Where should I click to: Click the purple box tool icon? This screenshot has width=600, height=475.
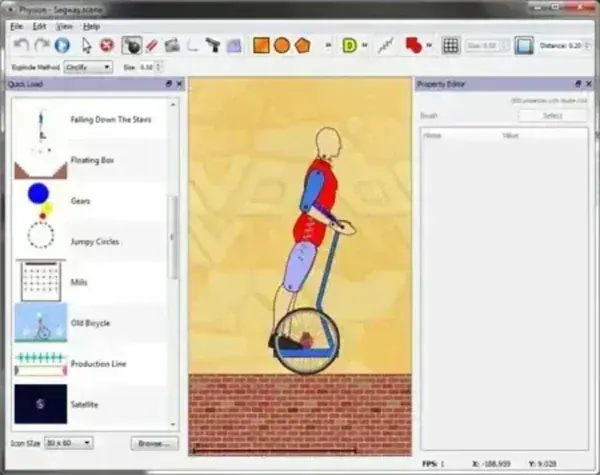click(x=234, y=46)
